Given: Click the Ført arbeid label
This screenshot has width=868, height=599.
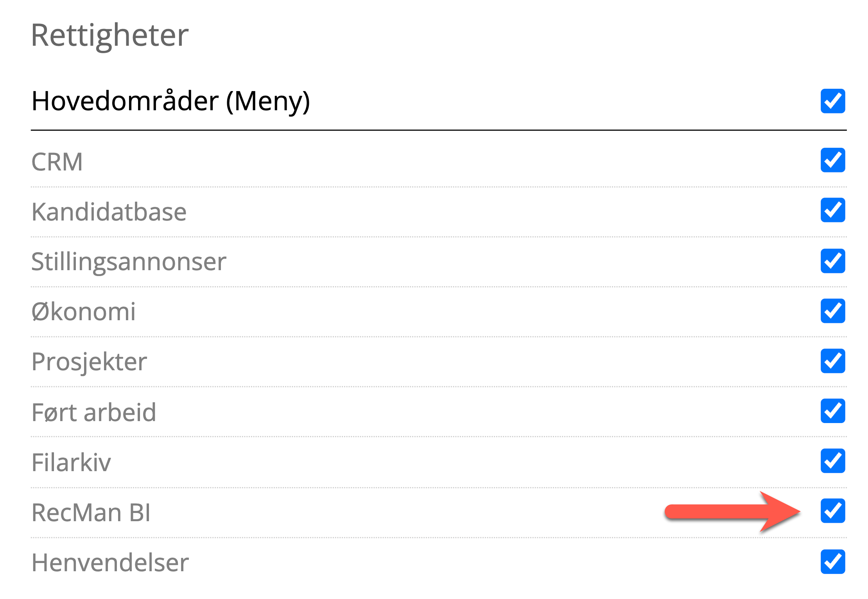Looking at the screenshot, I should coord(94,412).
